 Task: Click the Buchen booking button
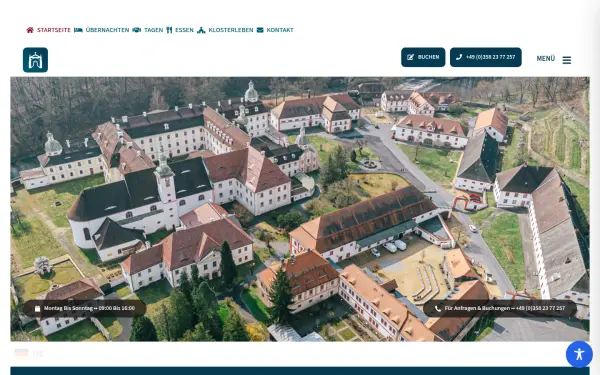tap(423, 57)
